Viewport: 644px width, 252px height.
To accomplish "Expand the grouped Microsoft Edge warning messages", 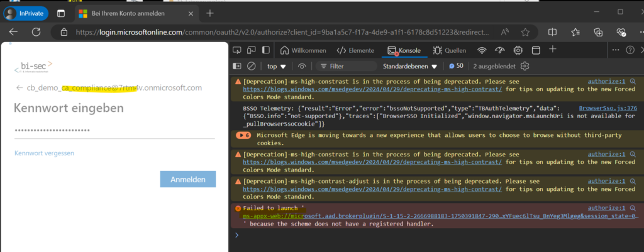I will 243,134.
